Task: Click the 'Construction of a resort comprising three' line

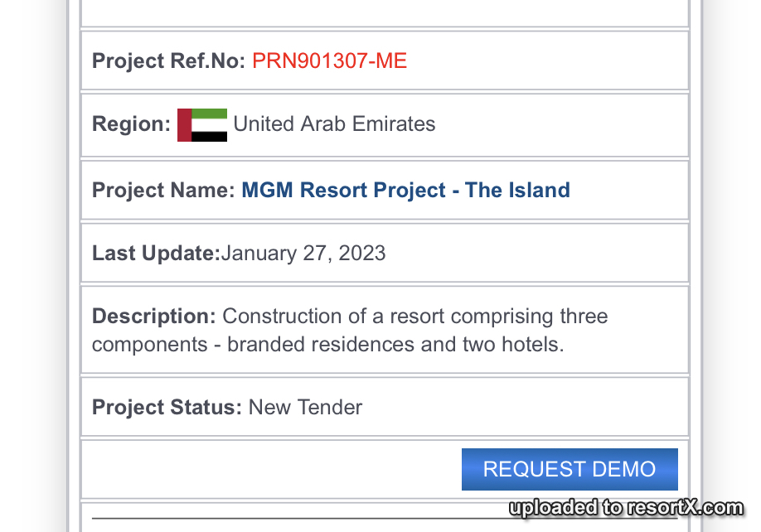Action: pyautogui.click(x=415, y=317)
